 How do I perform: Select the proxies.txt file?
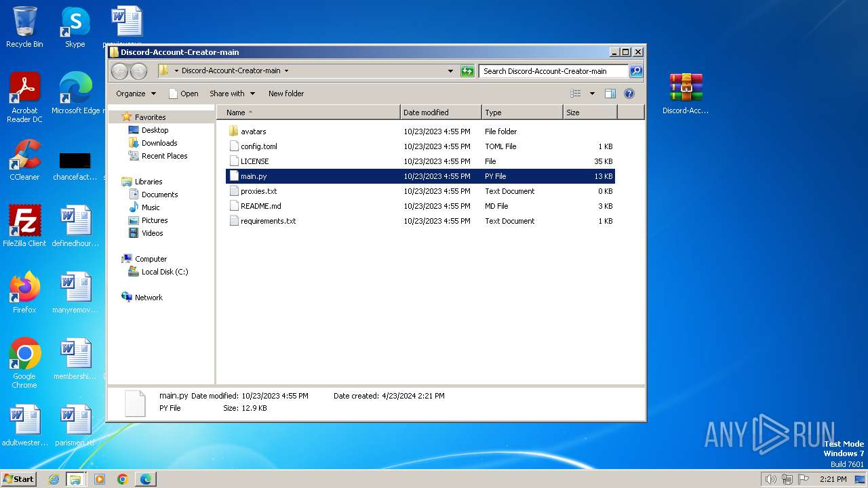(420, 191)
